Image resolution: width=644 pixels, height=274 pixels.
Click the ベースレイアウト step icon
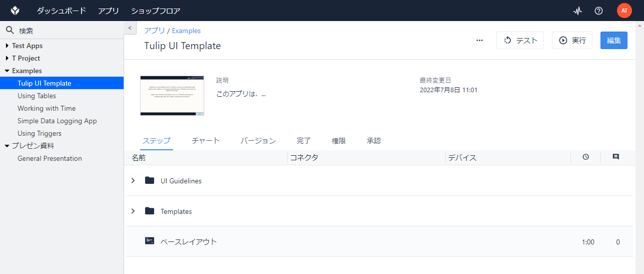tap(149, 241)
